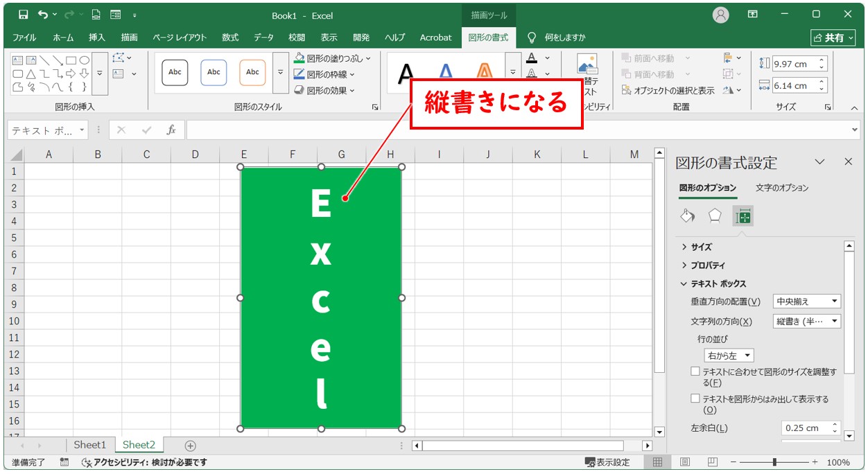The height and width of the screenshot is (474, 868).
Task: Open オブジェクトの選択と表示 selection pane
Action: tap(668, 90)
